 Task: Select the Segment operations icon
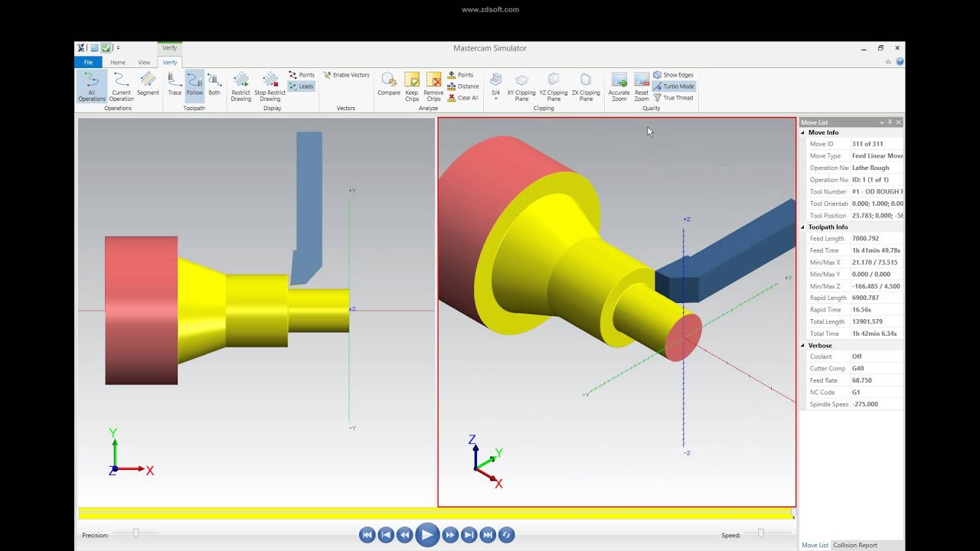tap(148, 84)
